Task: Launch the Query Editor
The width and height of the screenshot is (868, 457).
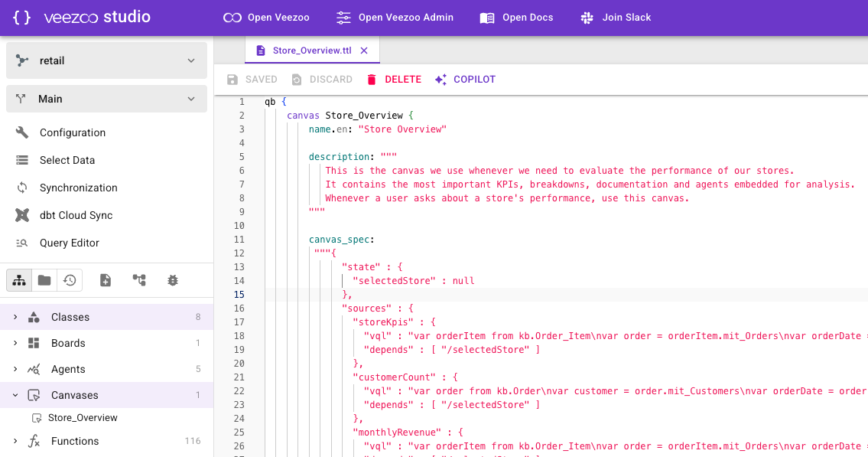Action: click(69, 243)
